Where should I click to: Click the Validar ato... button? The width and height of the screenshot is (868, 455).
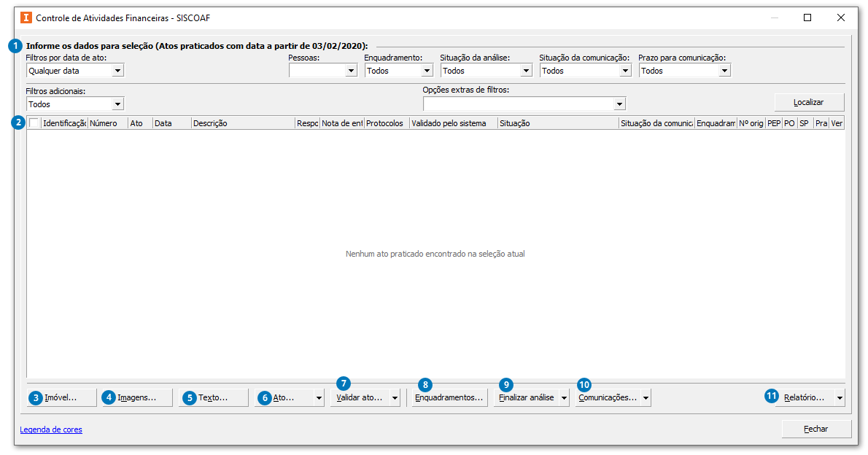pos(360,397)
